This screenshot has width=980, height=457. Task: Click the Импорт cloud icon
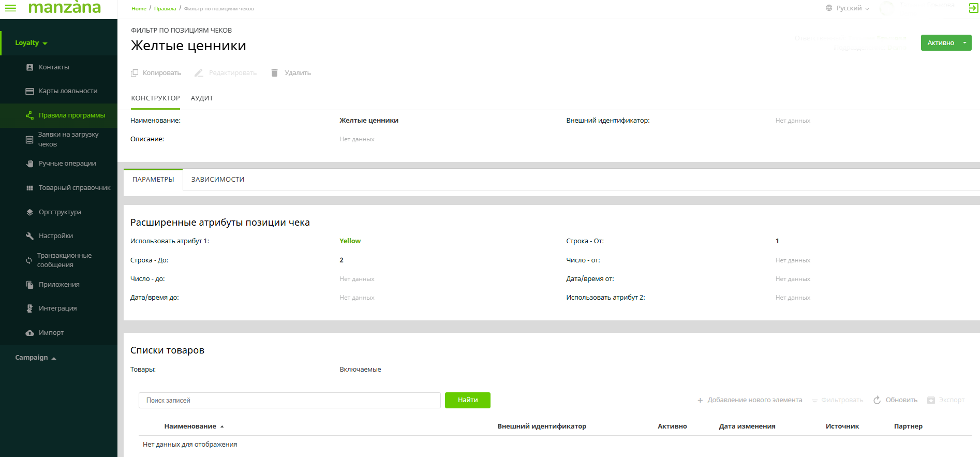coord(29,333)
